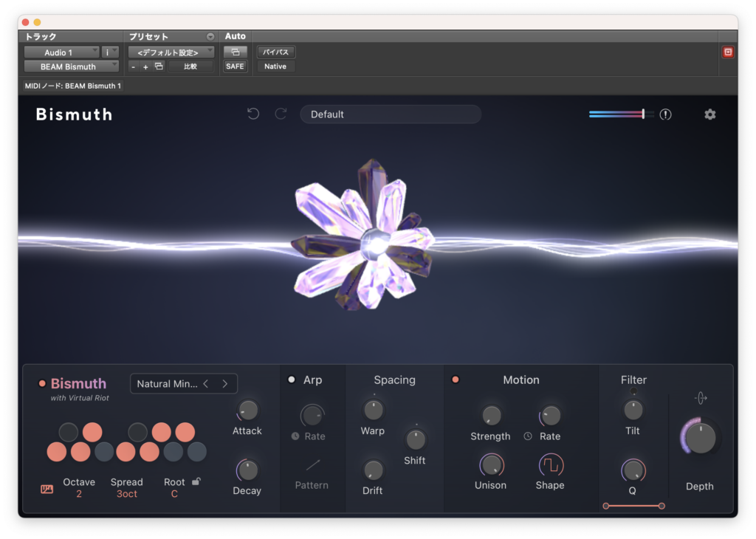Click the Filter Q knob
Viewport: 756px width, 539px height.
point(633,470)
